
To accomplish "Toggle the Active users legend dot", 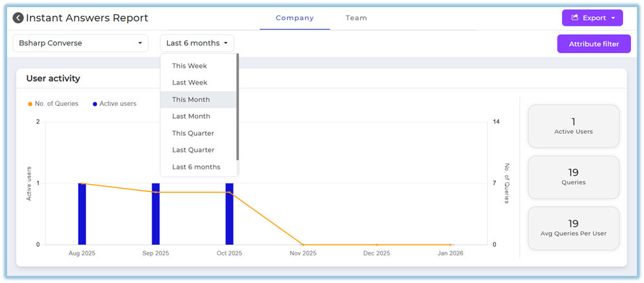I will (x=95, y=104).
